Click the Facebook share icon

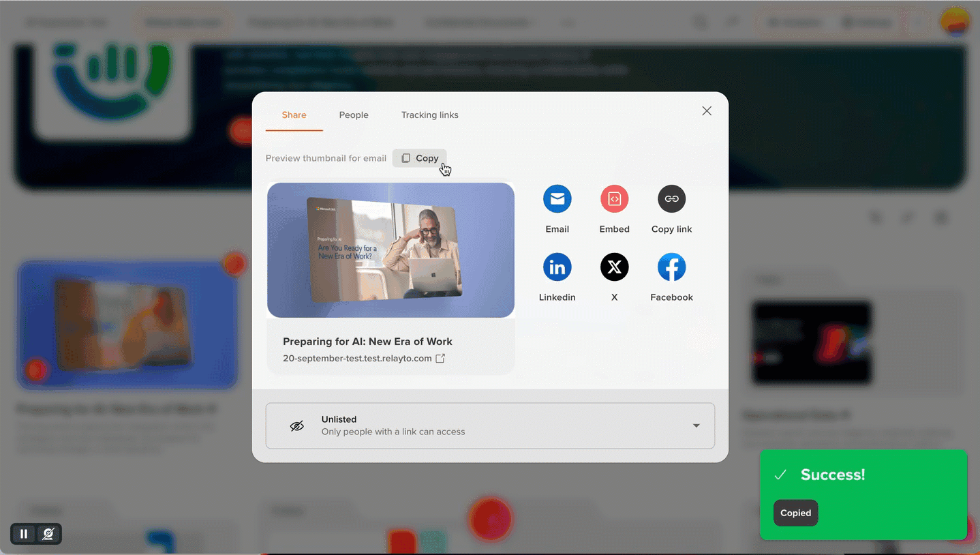tap(671, 267)
